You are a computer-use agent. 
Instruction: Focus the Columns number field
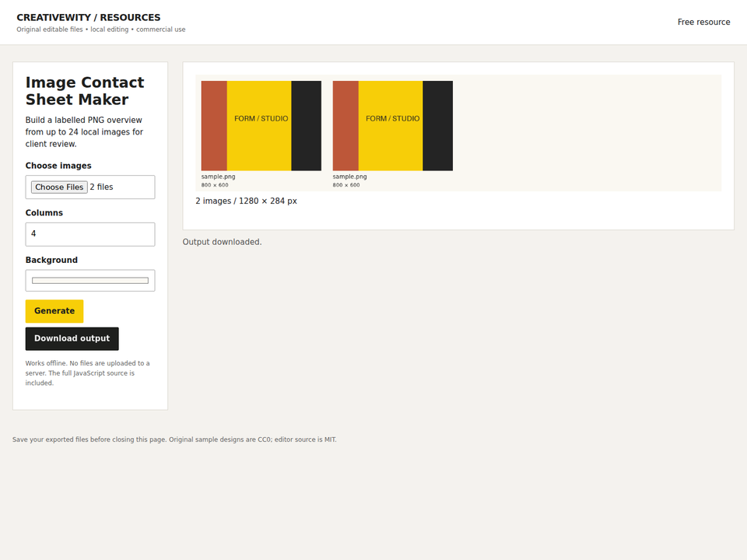90,234
